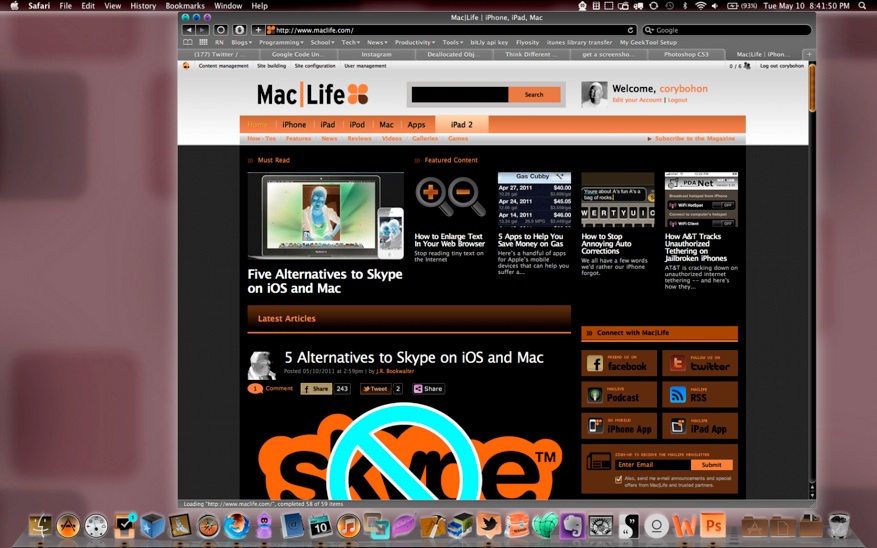This screenshot has width=877, height=548.
Task: Expand the Programming bookmarks folder
Action: (x=281, y=42)
